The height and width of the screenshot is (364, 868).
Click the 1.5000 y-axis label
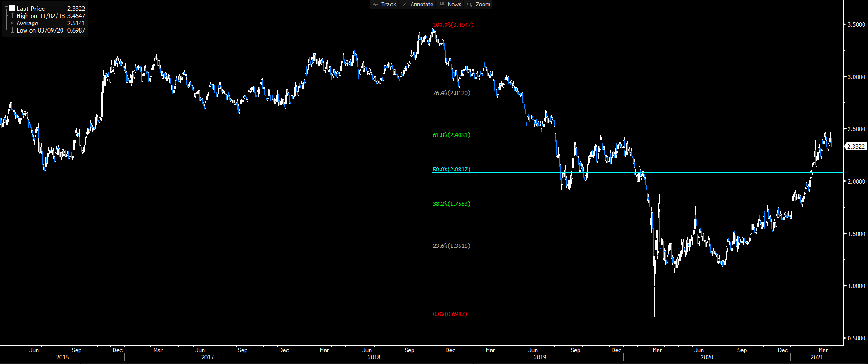(x=856, y=234)
